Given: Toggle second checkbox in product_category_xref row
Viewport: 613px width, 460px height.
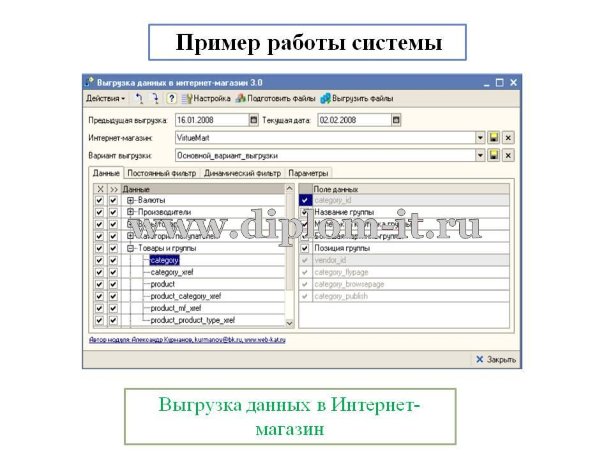Looking at the screenshot, I should tap(113, 296).
